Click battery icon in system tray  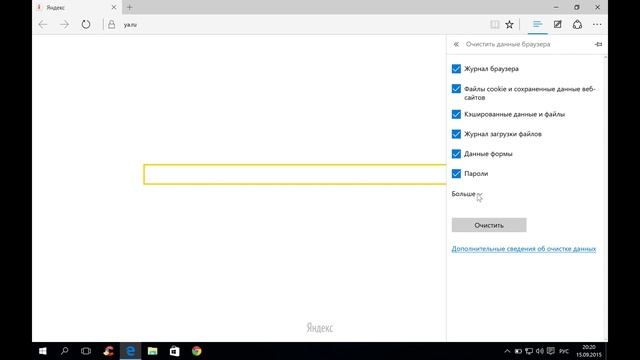(x=518, y=351)
